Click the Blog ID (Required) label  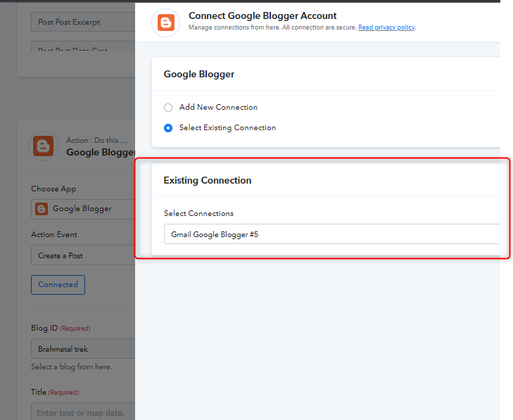(61, 328)
